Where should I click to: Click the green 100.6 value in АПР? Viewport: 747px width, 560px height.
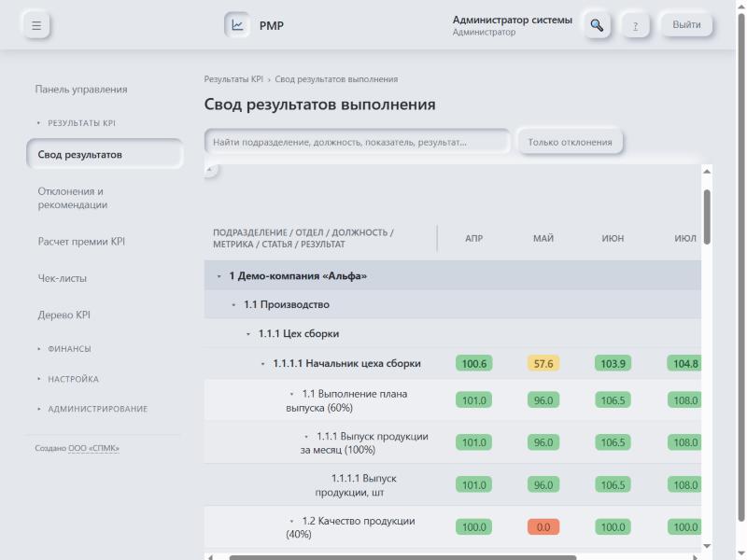coord(474,364)
